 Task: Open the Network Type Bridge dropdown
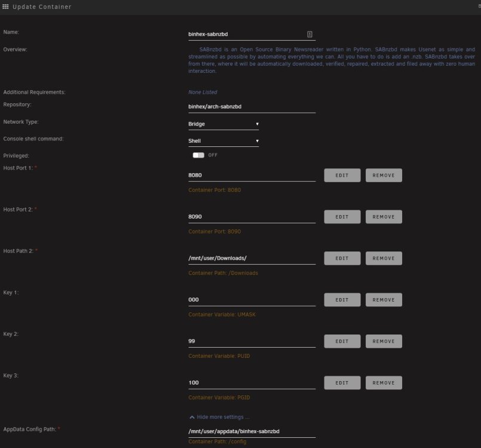223,124
